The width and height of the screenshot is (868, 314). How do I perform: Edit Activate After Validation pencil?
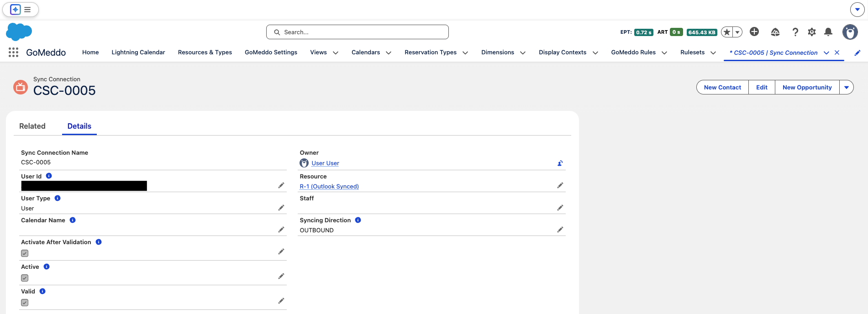(281, 251)
